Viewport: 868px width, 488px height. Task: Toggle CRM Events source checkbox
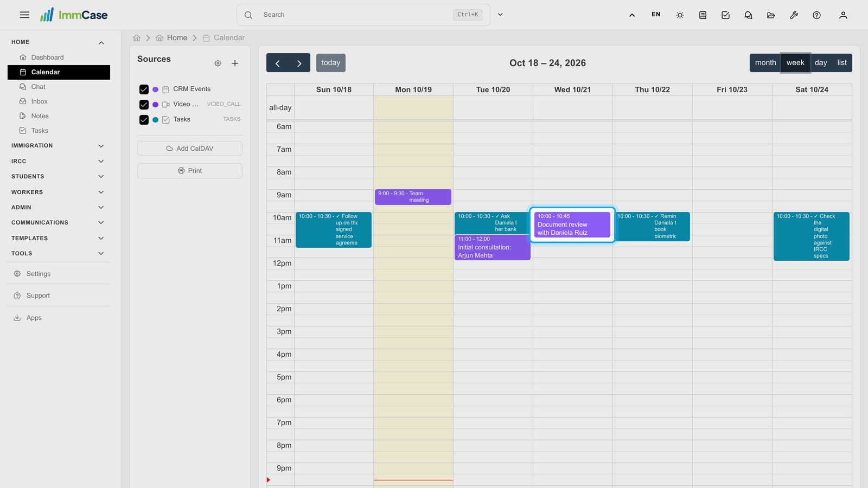click(x=144, y=89)
